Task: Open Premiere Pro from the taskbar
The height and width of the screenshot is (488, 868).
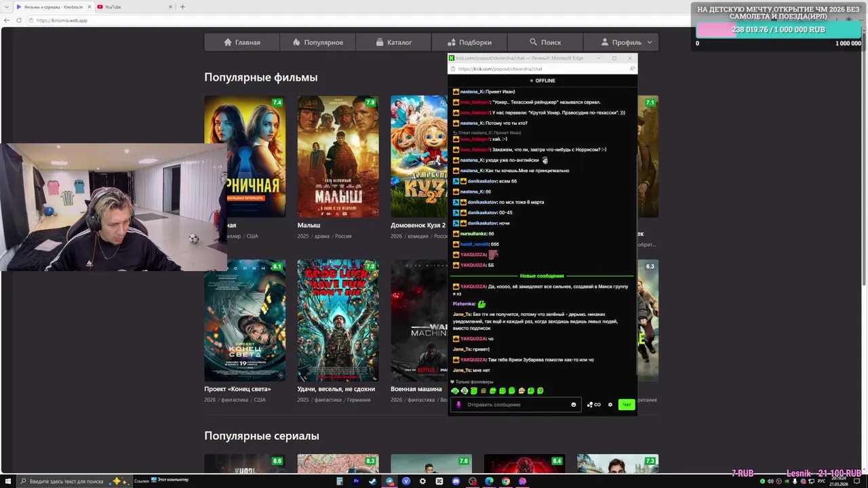Action: point(356,481)
